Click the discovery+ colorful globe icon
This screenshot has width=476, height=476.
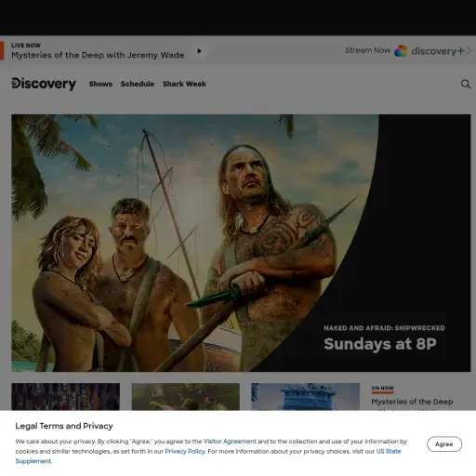click(x=401, y=51)
